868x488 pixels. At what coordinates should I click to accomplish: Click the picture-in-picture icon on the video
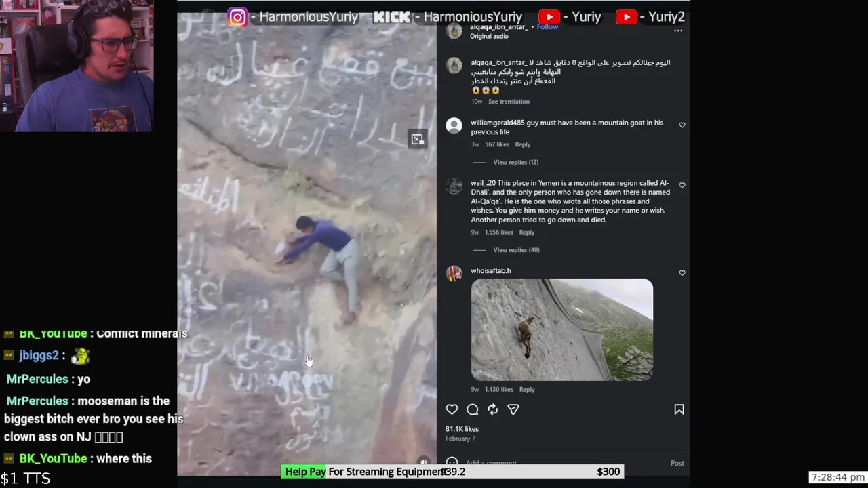tap(418, 139)
